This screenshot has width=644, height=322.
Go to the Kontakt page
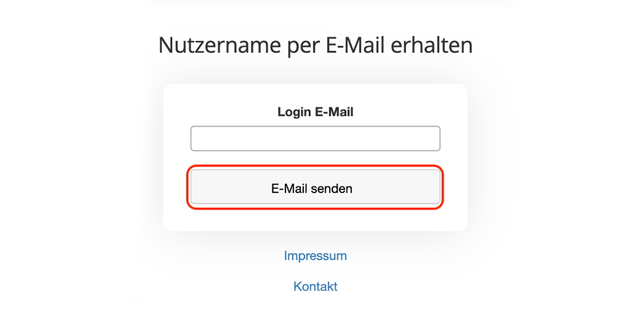[x=315, y=287]
